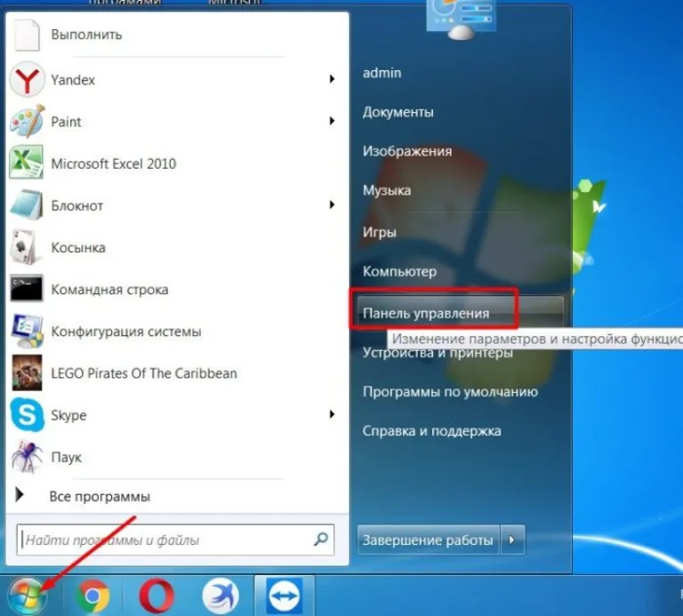The height and width of the screenshot is (616, 683).
Task: Select the Командная строка label
Action: [109, 290]
